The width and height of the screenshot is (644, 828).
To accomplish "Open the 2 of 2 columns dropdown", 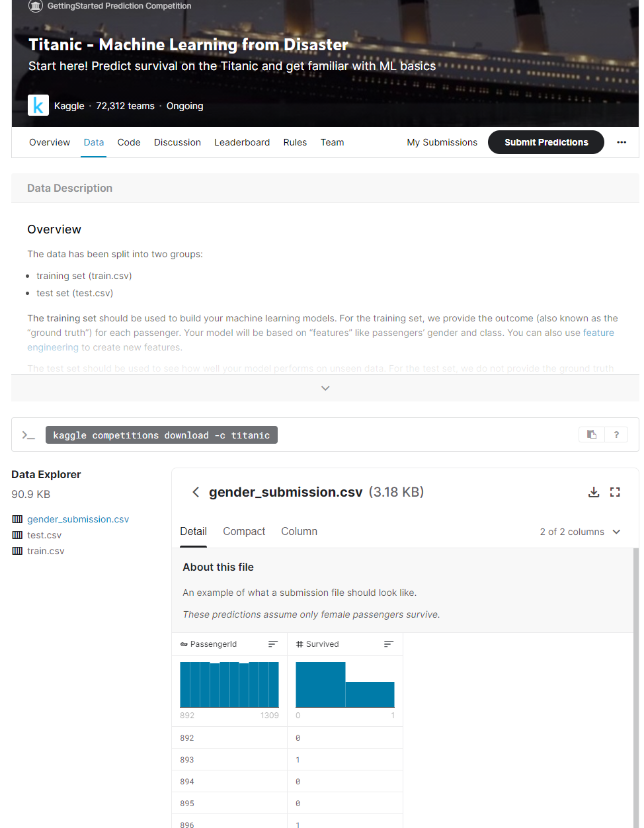I will point(580,532).
